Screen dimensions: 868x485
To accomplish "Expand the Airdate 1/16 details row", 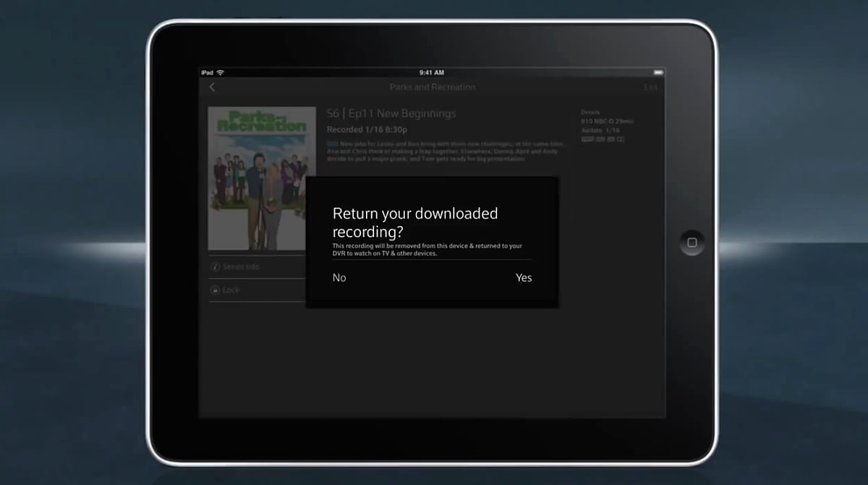I will (601, 130).
